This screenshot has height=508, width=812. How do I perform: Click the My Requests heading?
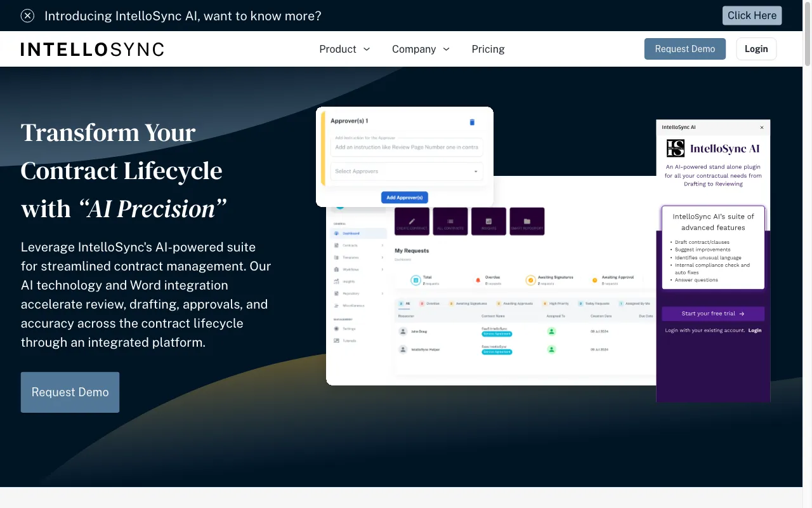tap(412, 251)
